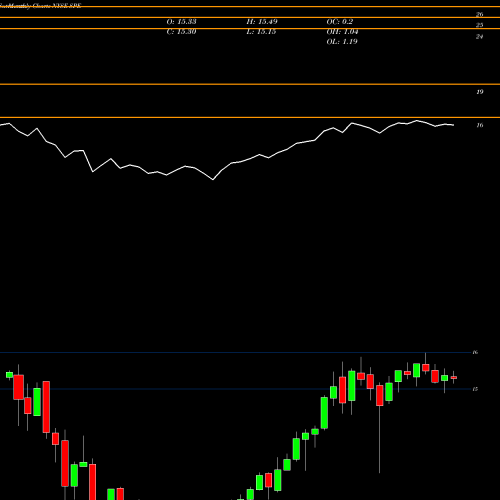Click the 24 price axis label

[x=479, y=37]
